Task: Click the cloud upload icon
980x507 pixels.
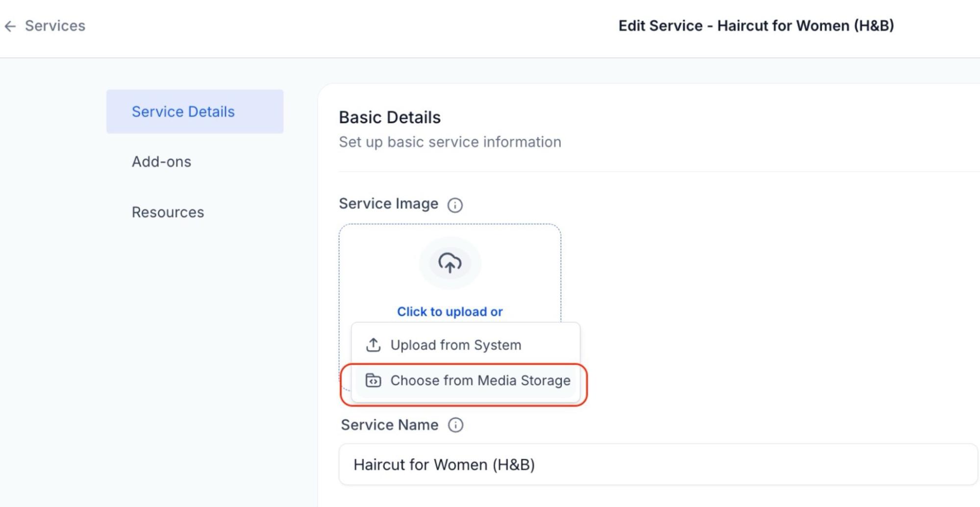Action: point(450,263)
